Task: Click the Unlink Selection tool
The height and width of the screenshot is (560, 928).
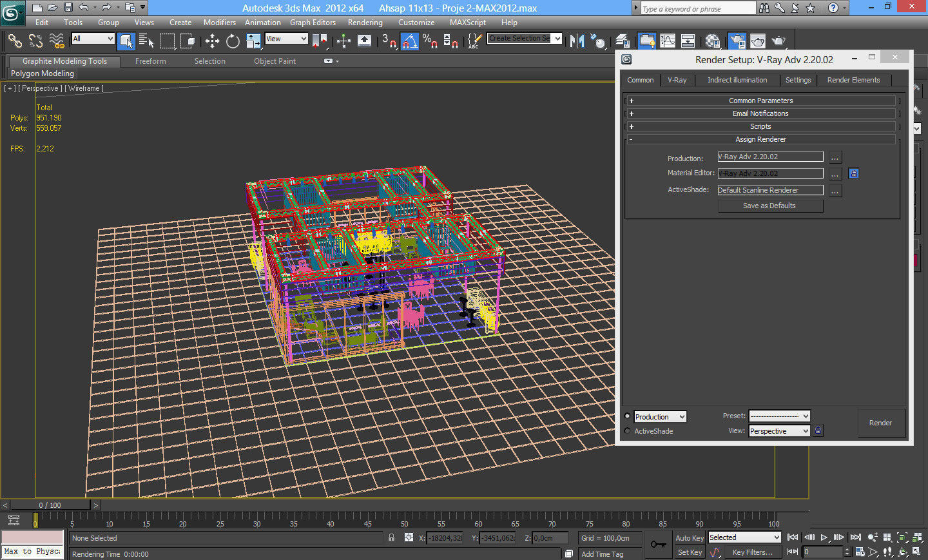Action: pos(35,41)
